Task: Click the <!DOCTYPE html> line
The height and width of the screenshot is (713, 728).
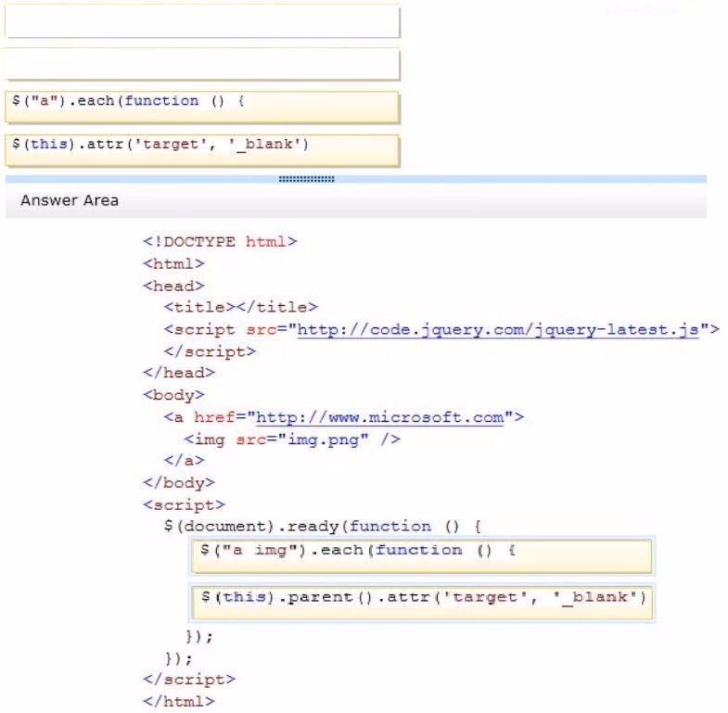Action: (x=220, y=242)
